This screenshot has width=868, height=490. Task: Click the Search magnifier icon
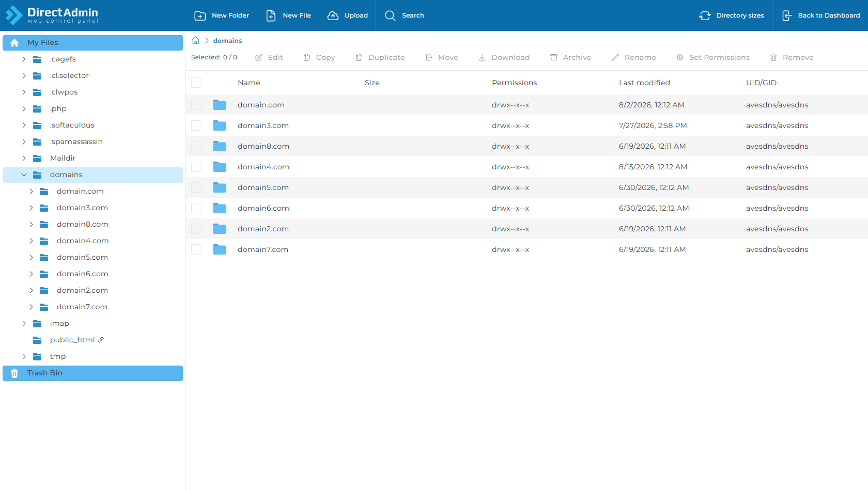(390, 15)
